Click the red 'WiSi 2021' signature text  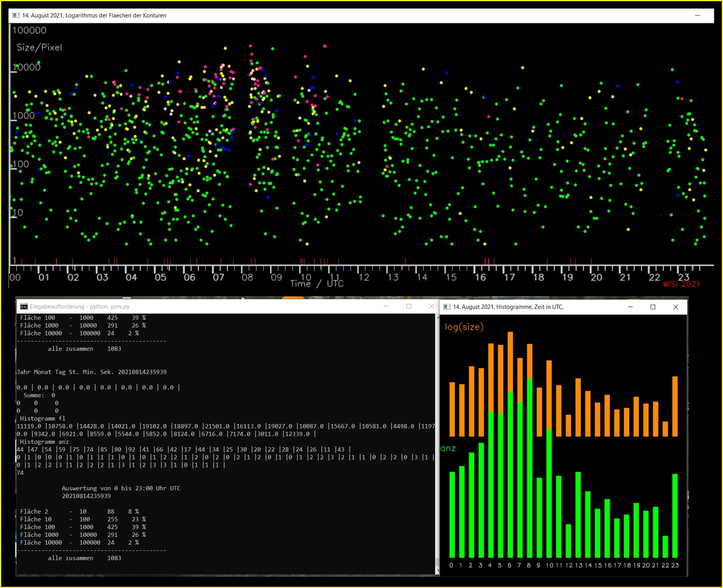682,284
